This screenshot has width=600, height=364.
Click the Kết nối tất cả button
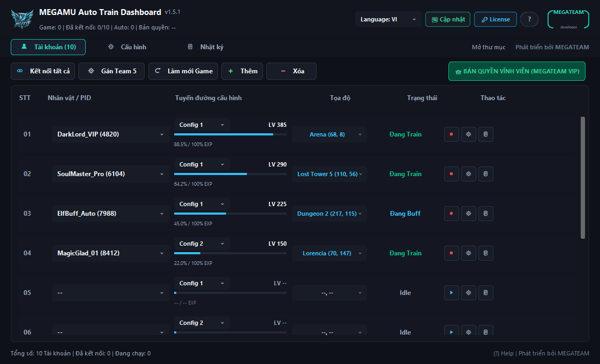click(43, 71)
